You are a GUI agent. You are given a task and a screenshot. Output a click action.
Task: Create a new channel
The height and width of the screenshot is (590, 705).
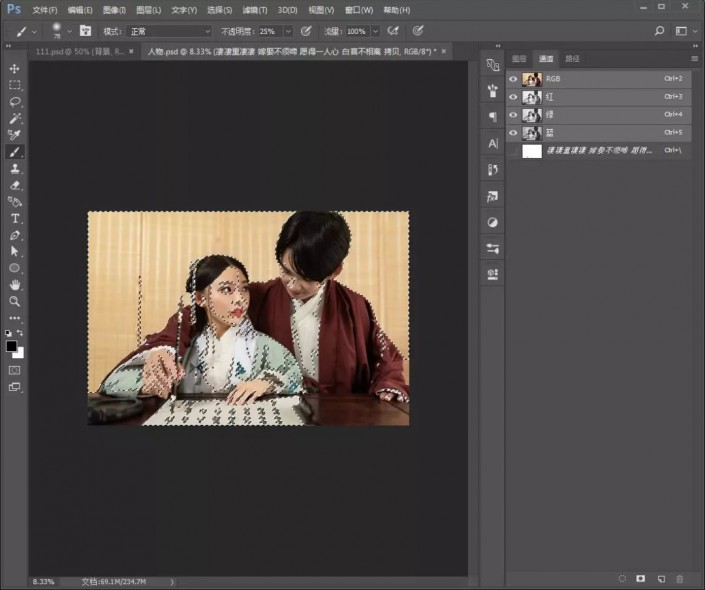661,579
